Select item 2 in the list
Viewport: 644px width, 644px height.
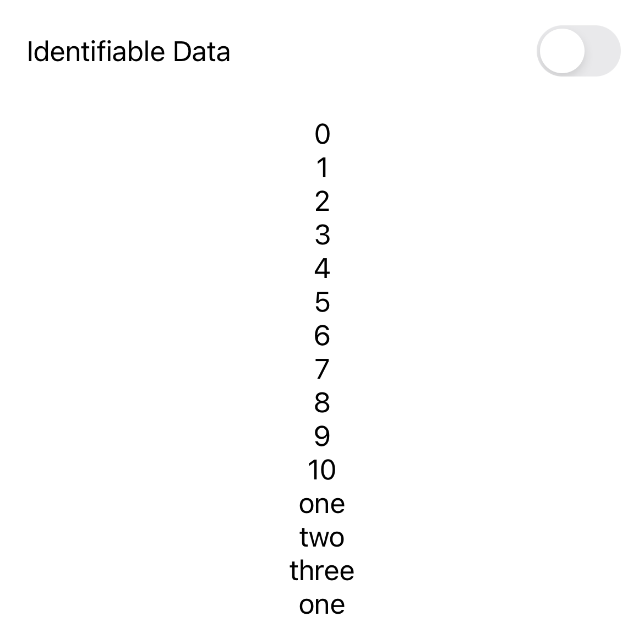(x=321, y=201)
